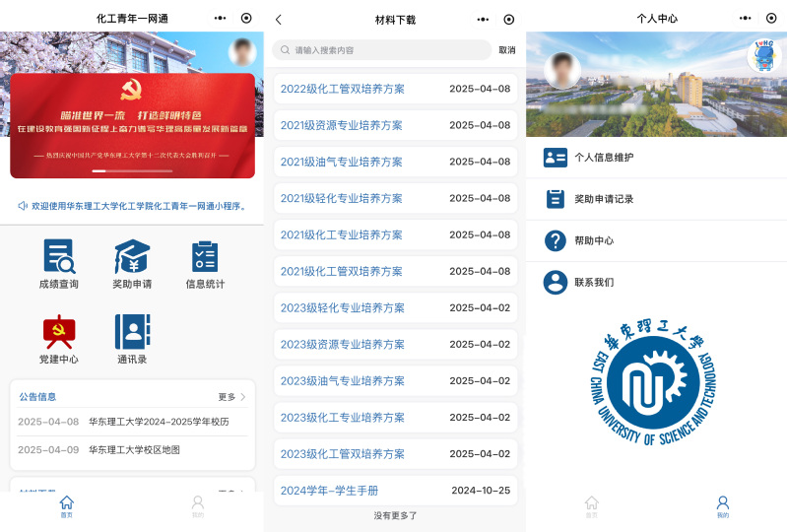Open the 党建中心 party center icon
This screenshot has width=787, height=532.
pos(58,332)
